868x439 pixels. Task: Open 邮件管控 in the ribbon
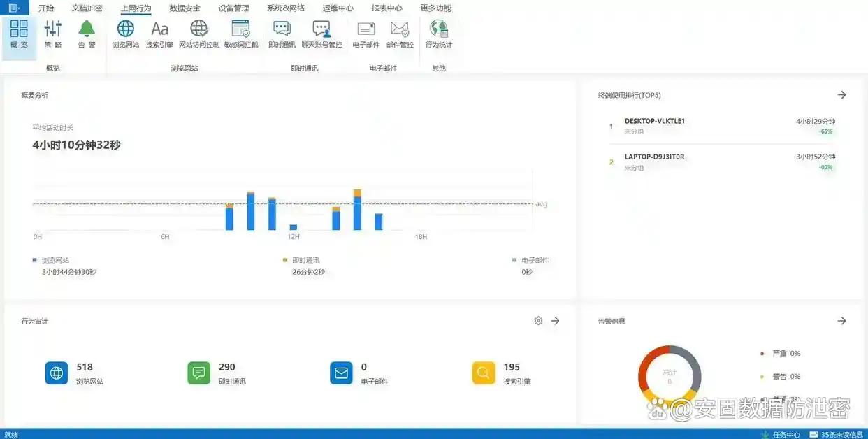(400, 34)
